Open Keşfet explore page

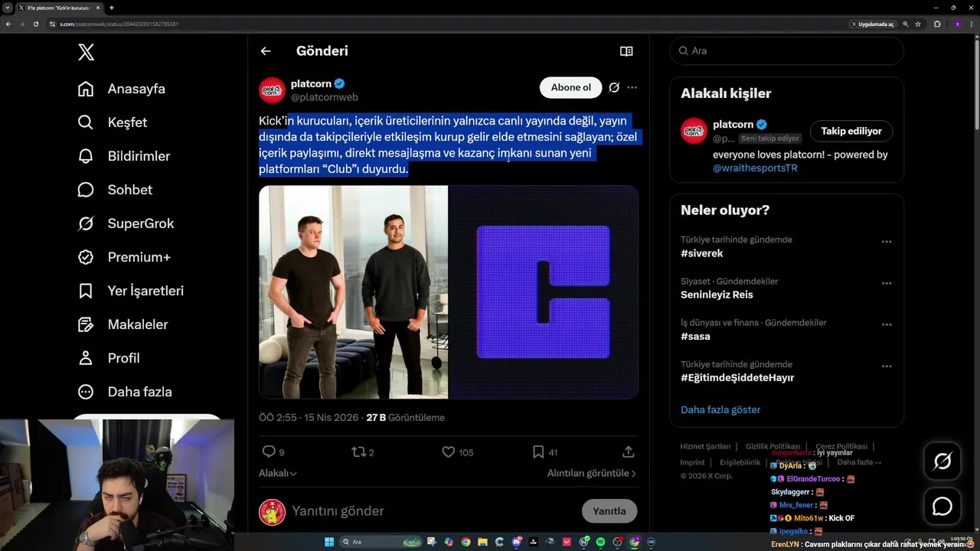tap(113, 122)
